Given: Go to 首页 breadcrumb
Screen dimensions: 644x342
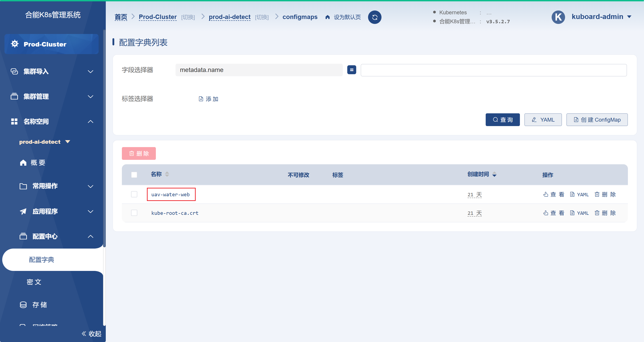Looking at the screenshot, I should (x=121, y=17).
